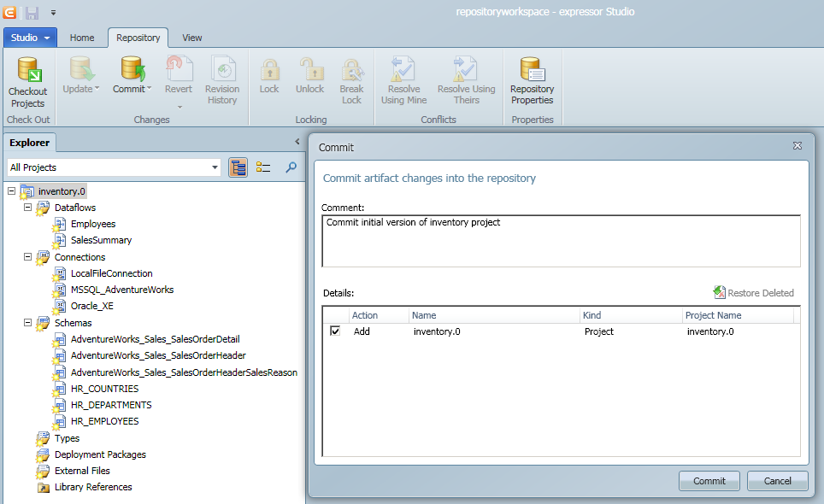Open the View ribbon tab
The image size is (824, 504).
tap(191, 38)
